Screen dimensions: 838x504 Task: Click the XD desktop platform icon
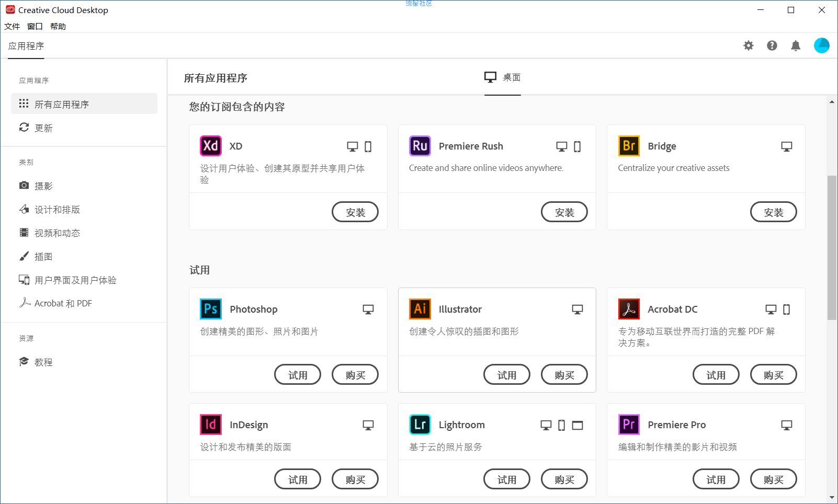[353, 146]
